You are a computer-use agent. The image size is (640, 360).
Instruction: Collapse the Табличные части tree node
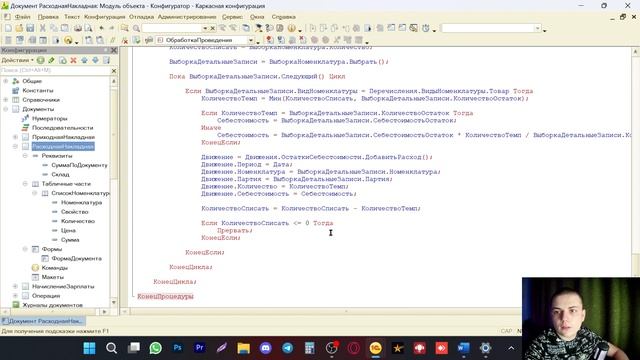click(25, 184)
